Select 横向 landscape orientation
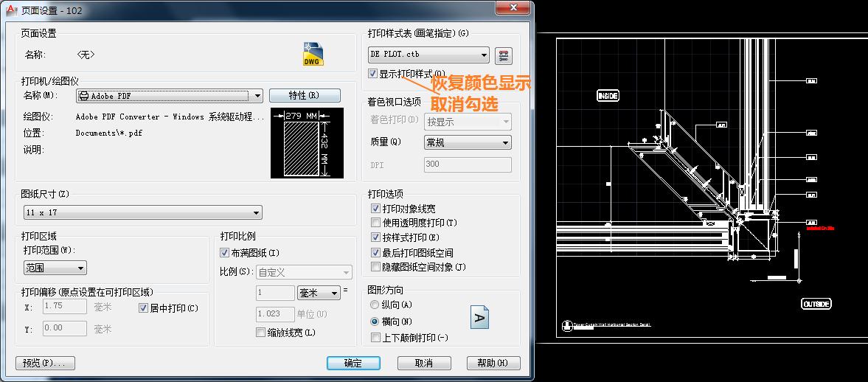 click(x=375, y=321)
